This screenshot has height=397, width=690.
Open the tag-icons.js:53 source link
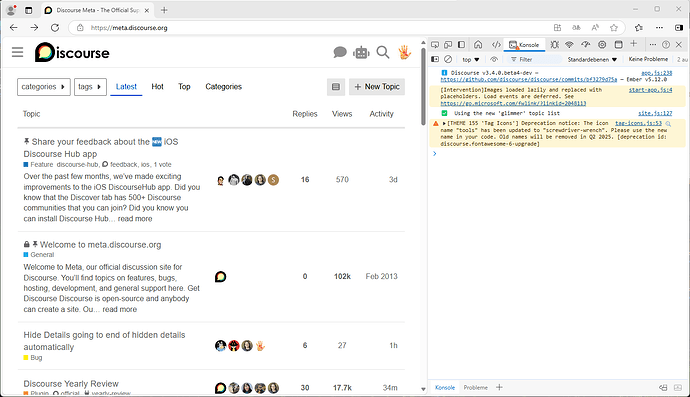[x=638, y=123]
